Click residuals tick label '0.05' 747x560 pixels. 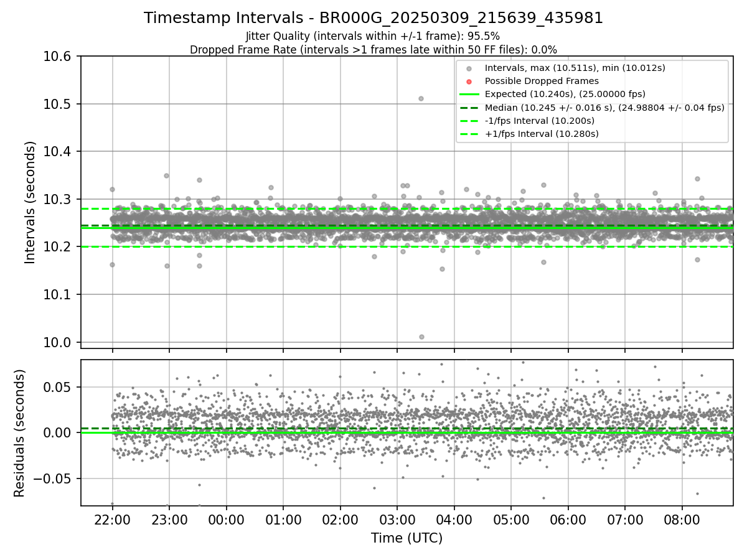[x=57, y=387]
